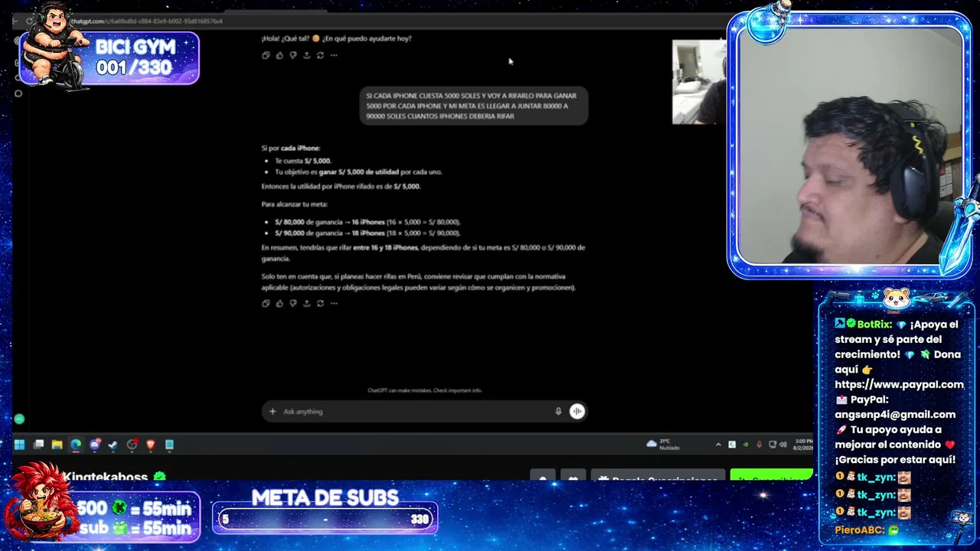Click the ChatGPT URL in the address bar
980x551 pixels.
point(145,21)
